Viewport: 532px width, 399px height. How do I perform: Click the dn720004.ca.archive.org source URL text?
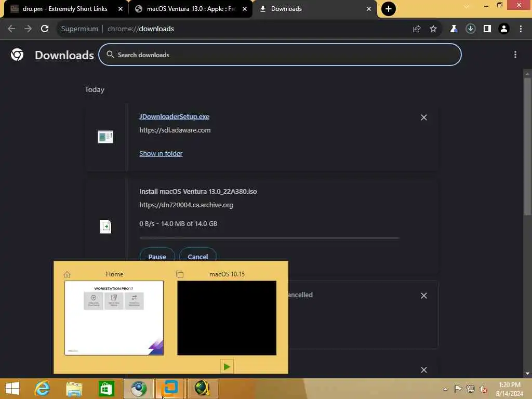[x=186, y=205]
